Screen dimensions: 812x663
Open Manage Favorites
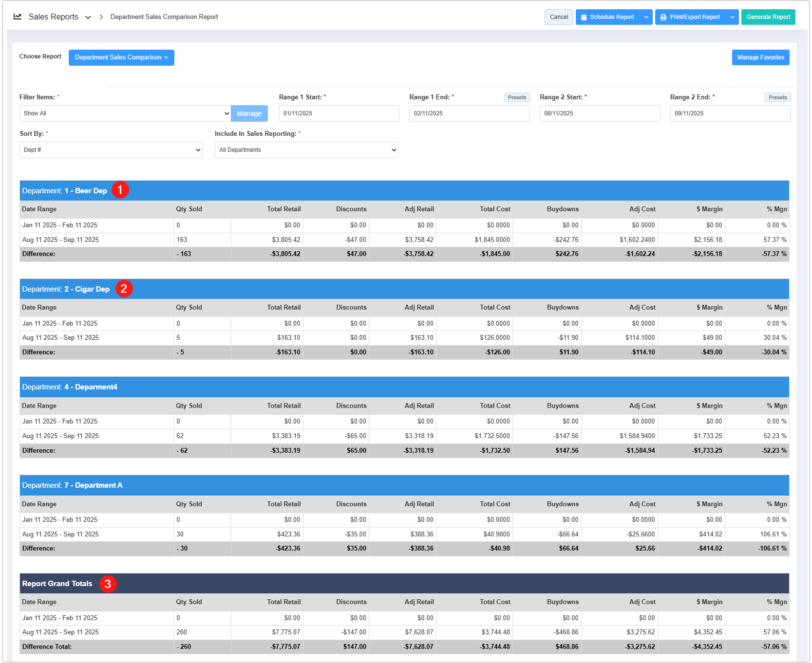(760, 57)
